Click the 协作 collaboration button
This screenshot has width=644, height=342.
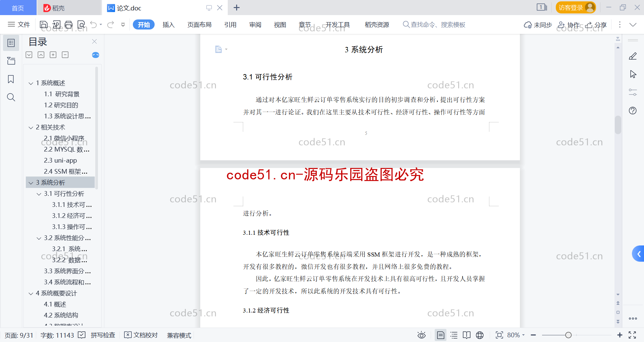pos(569,25)
